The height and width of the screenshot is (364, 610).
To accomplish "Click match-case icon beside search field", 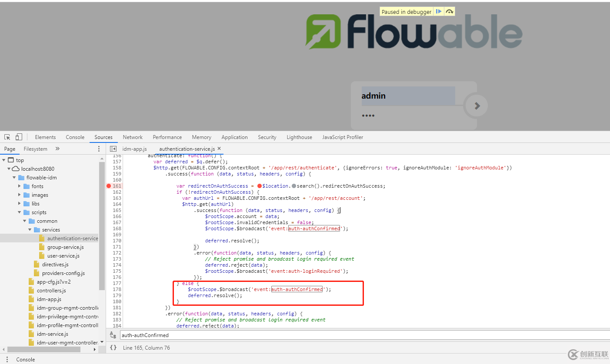I will 113,335.
